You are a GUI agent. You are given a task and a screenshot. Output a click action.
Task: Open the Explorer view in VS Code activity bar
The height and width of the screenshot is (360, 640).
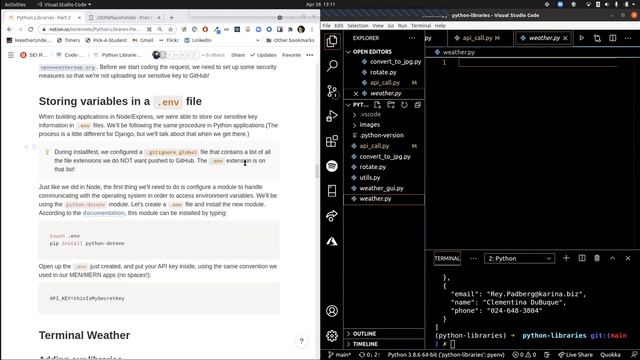[x=332, y=41]
